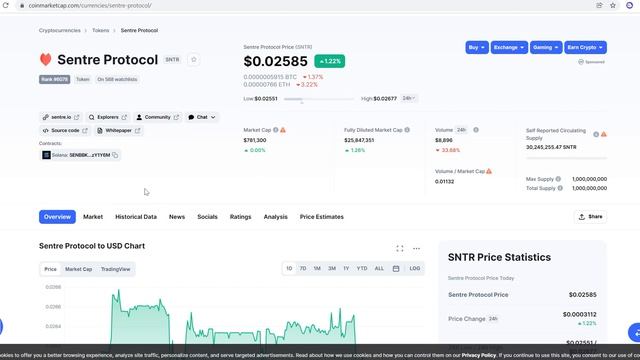640x360 pixels.
Task: Bookmark this page with the star icon
Action: click(613, 5)
